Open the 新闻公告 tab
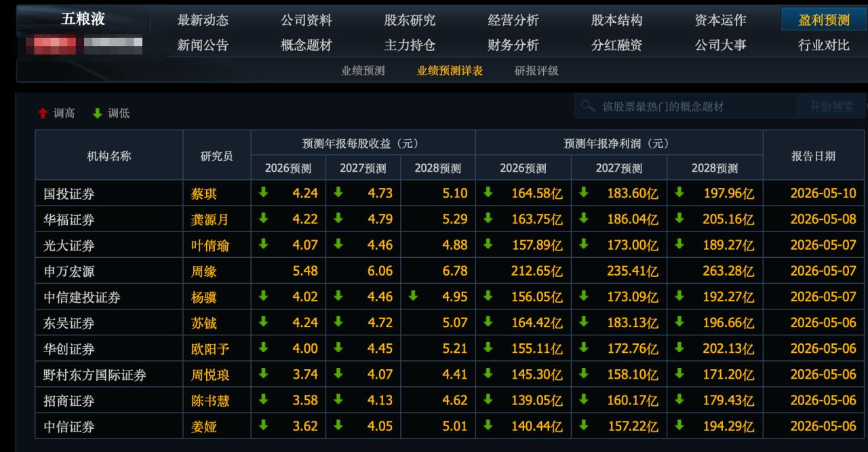 203,45
